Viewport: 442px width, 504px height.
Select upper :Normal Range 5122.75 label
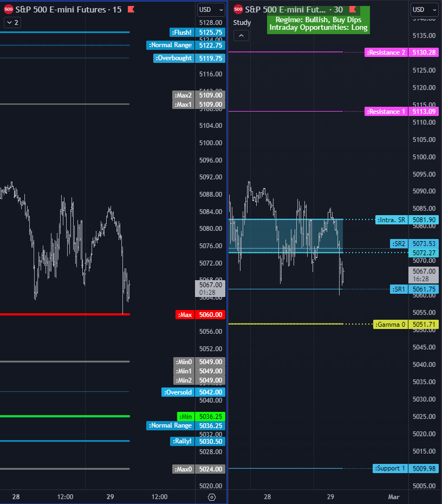point(186,46)
